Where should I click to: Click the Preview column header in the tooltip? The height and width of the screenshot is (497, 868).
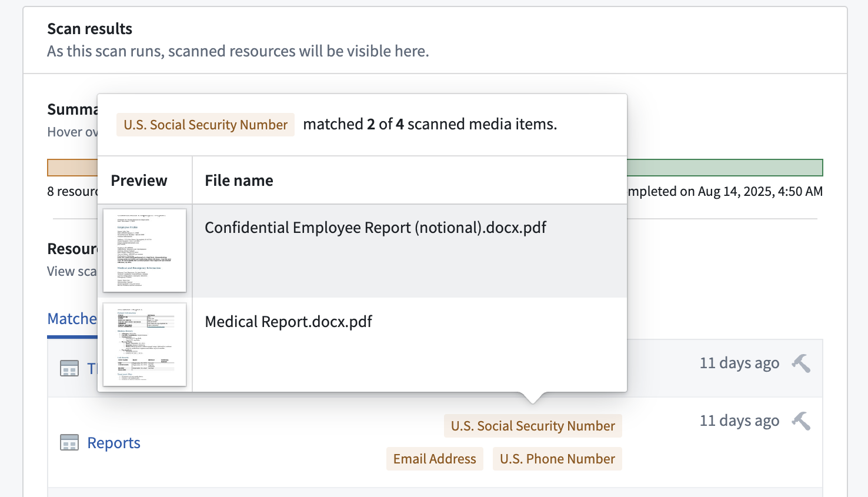(139, 180)
